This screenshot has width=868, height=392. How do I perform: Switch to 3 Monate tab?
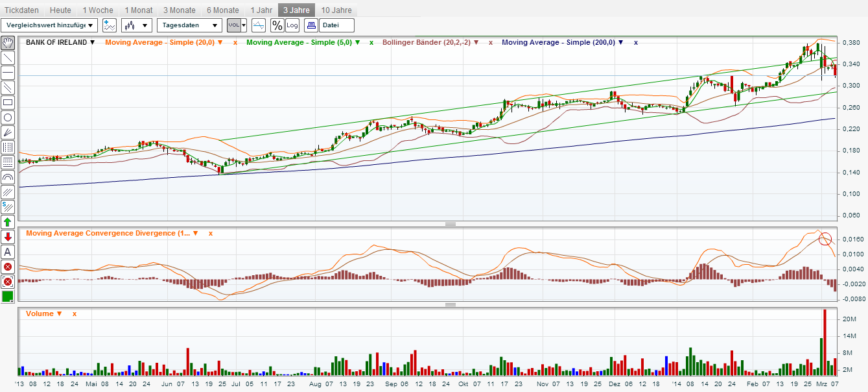pos(180,10)
